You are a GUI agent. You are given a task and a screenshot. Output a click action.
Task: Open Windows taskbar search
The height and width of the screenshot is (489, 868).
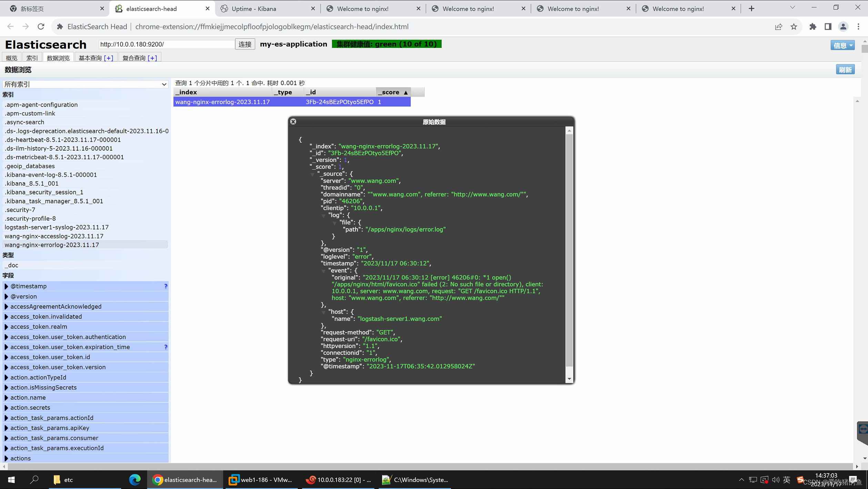[34, 480]
